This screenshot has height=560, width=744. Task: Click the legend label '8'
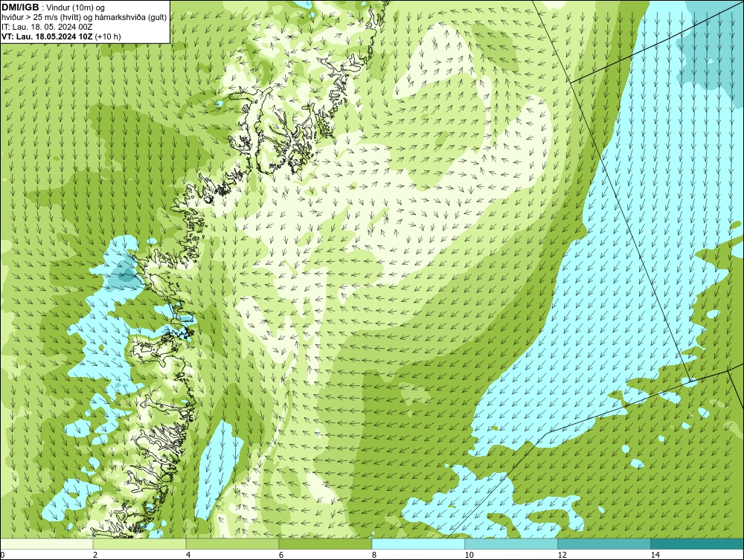click(x=374, y=555)
